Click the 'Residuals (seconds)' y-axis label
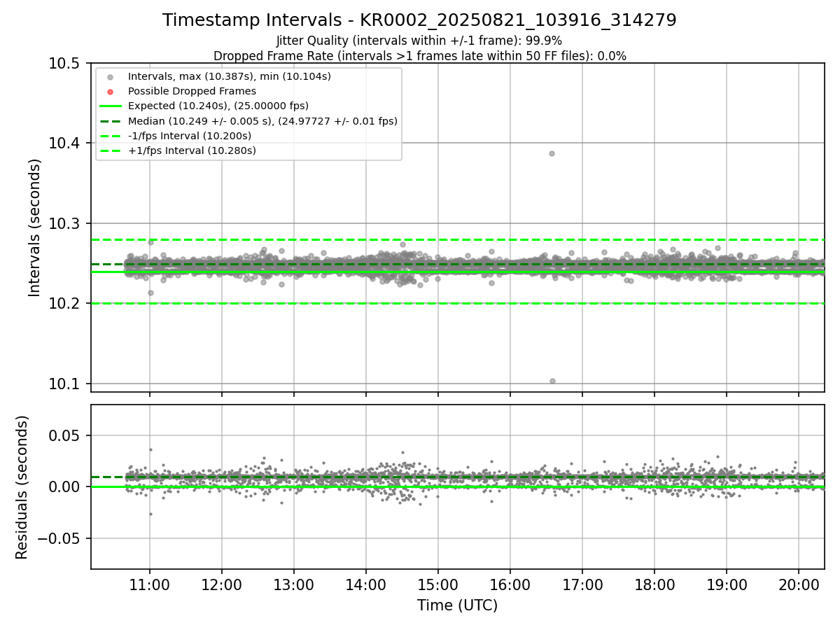 coord(22,487)
